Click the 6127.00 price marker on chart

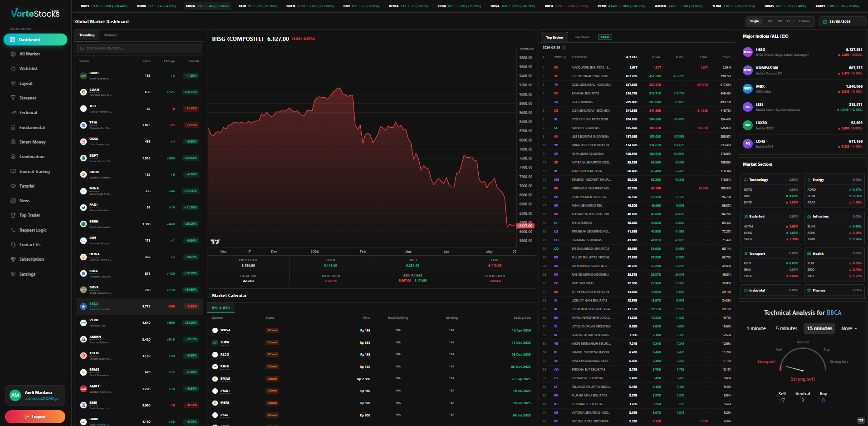pyautogui.click(x=525, y=226)
